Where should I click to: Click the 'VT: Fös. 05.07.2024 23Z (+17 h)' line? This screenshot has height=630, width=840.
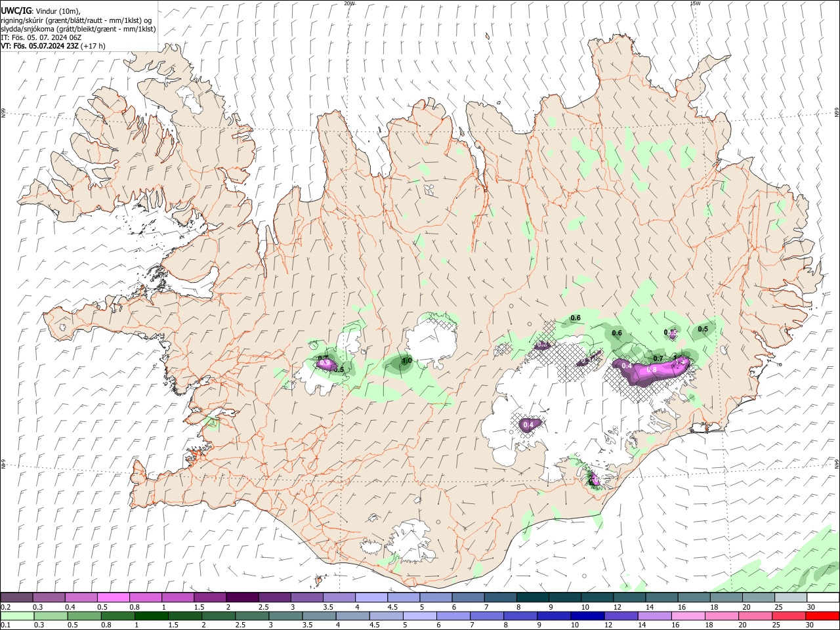pyautogui.click(x=53, y=46)
